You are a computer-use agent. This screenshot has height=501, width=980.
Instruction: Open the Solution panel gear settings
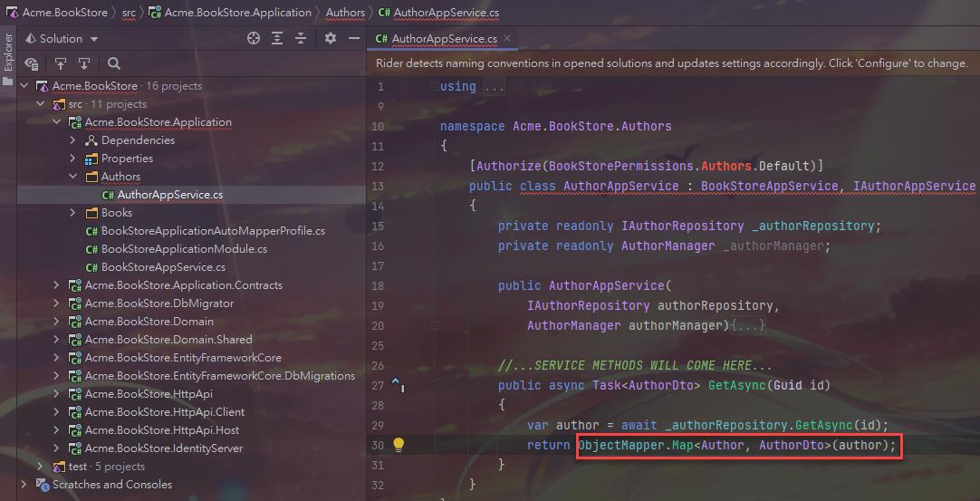point(331,39)
